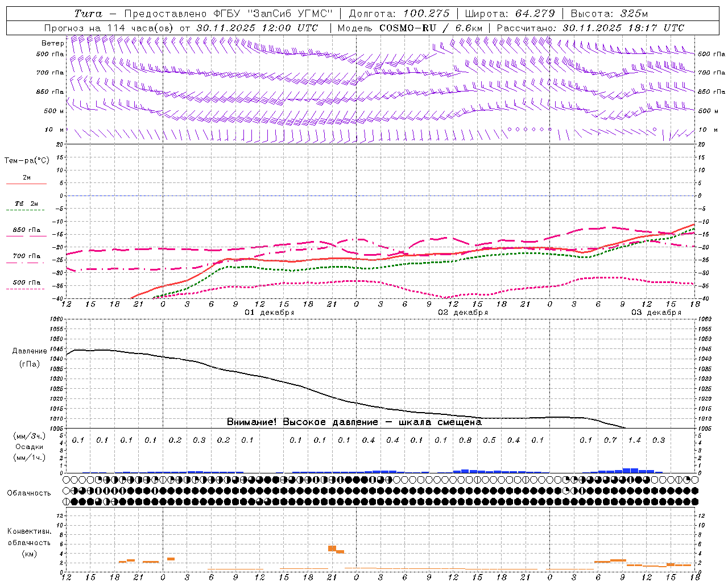Click the "Широта: 64.279" header field
Image resolution: width=728 pixels, height=582 pixels.
(x=510, y=14)
